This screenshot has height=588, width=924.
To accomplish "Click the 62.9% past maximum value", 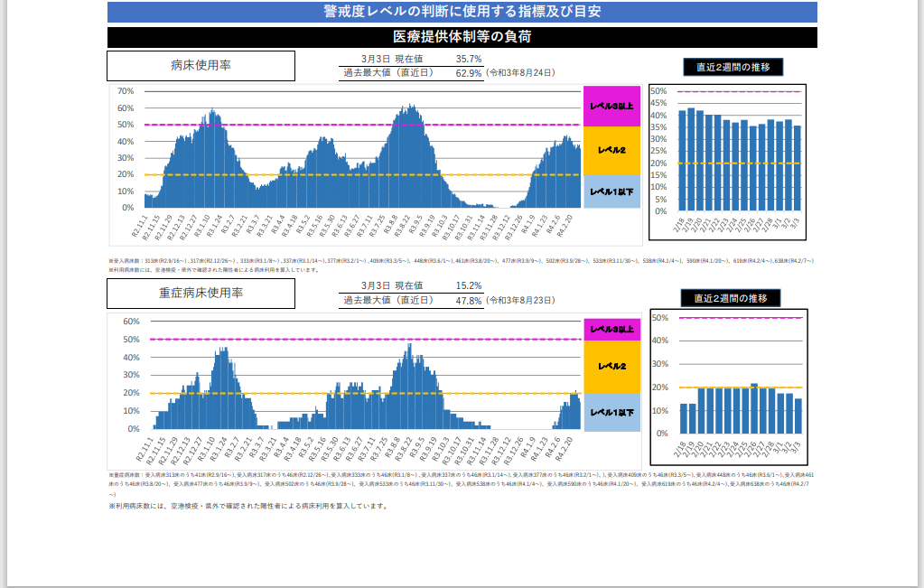I will pyautogui.click(x=469, y=73).
